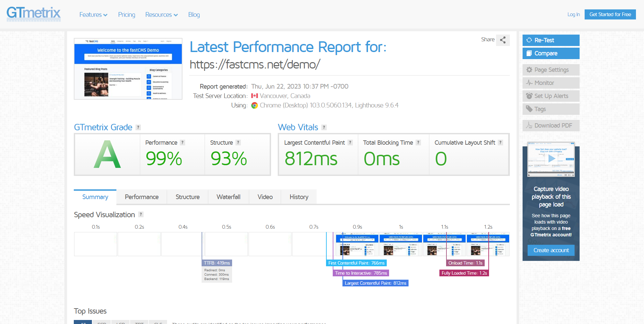Click the Cumulative Layout Shift help icon
The image size is (644, 324).
click(x=500, y=143)
